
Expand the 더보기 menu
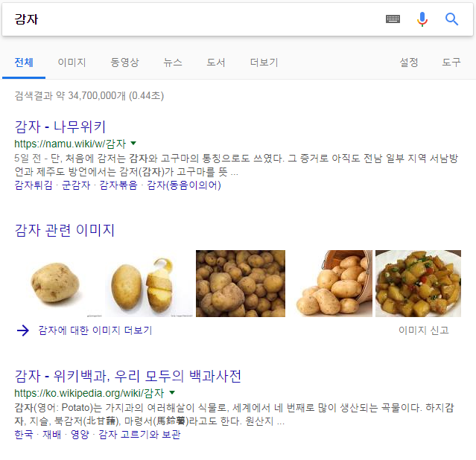pyautogui.click(x=264, y=63)
